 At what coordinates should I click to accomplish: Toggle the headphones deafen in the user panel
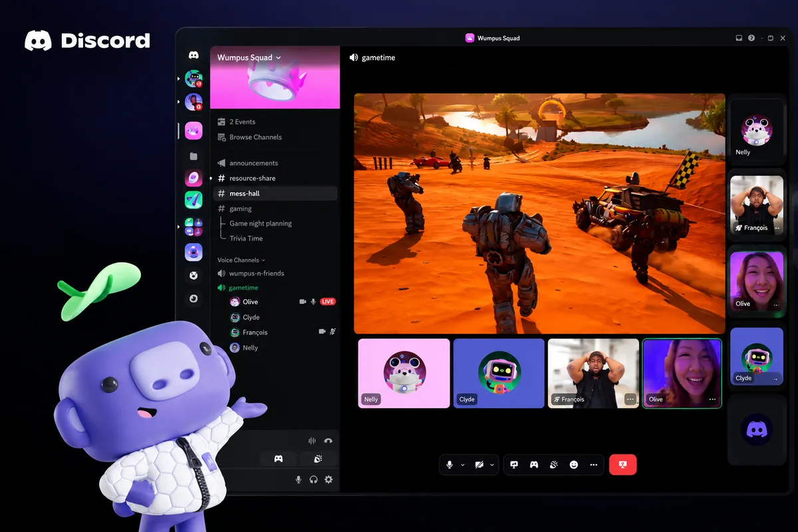313,479
